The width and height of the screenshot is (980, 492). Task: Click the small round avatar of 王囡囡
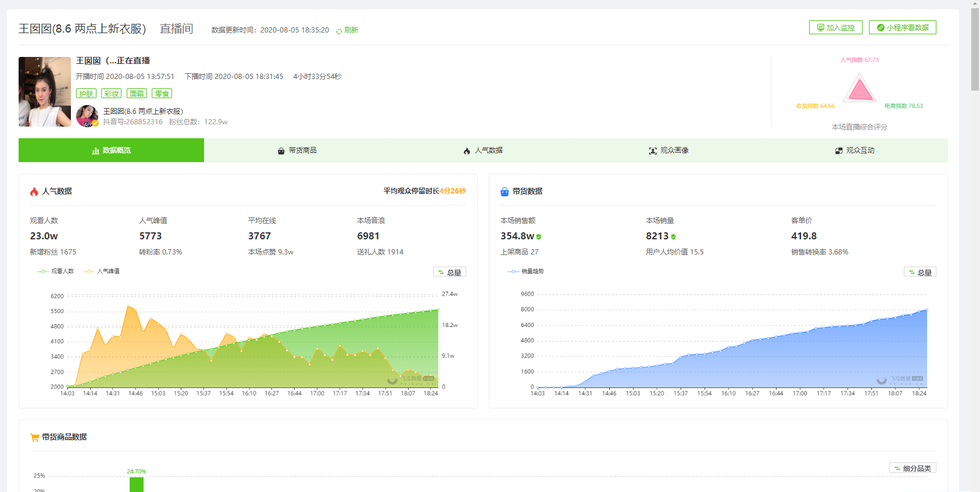[x=87, y=116]
